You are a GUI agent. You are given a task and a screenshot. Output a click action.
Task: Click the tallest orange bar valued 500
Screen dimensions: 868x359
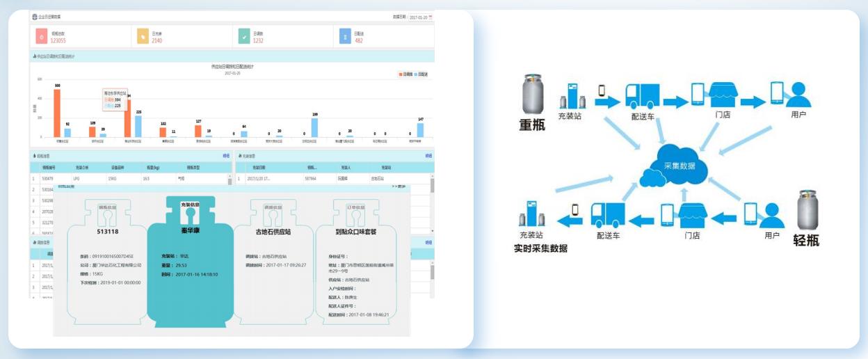pos(57,113)
